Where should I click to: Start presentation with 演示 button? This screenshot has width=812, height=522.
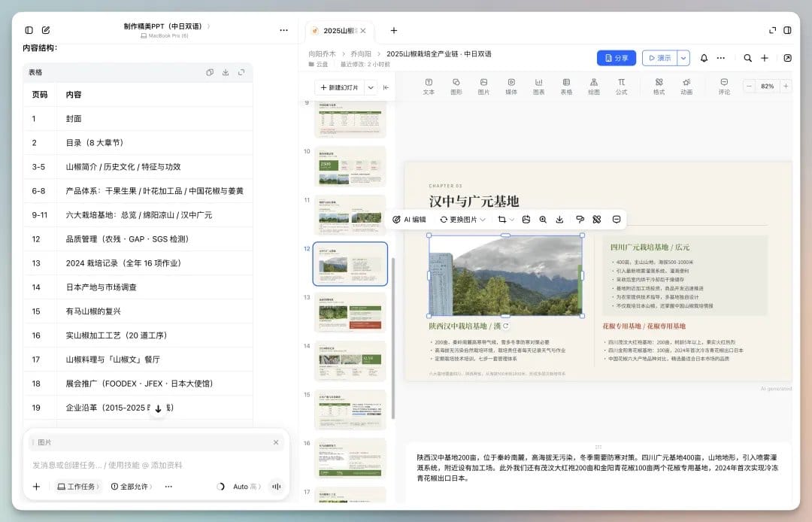[660, 58]
